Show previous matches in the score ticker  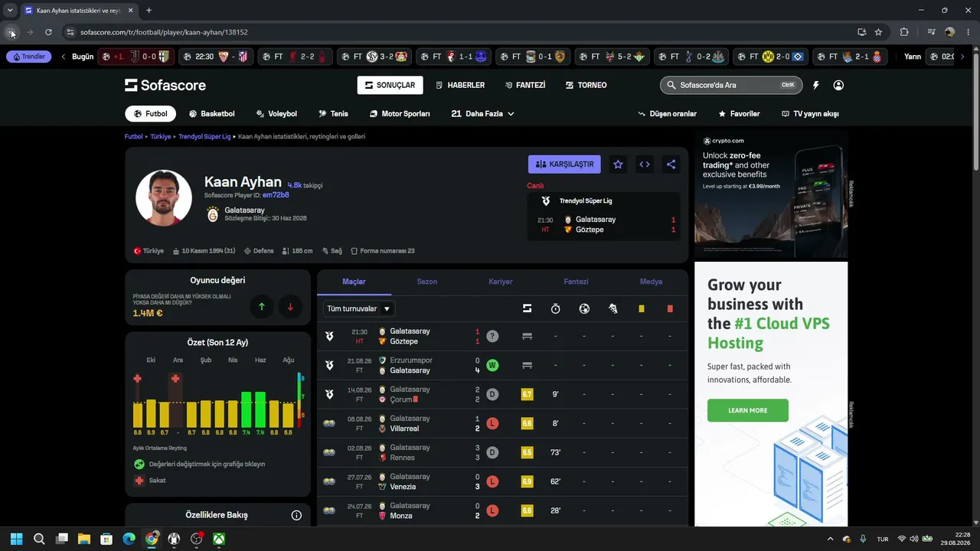click(64, 57)
